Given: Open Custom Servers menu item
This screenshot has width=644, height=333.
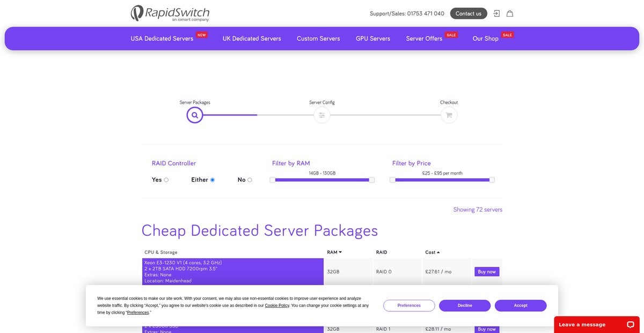Looking at the screenshot, I should [318, 39].
